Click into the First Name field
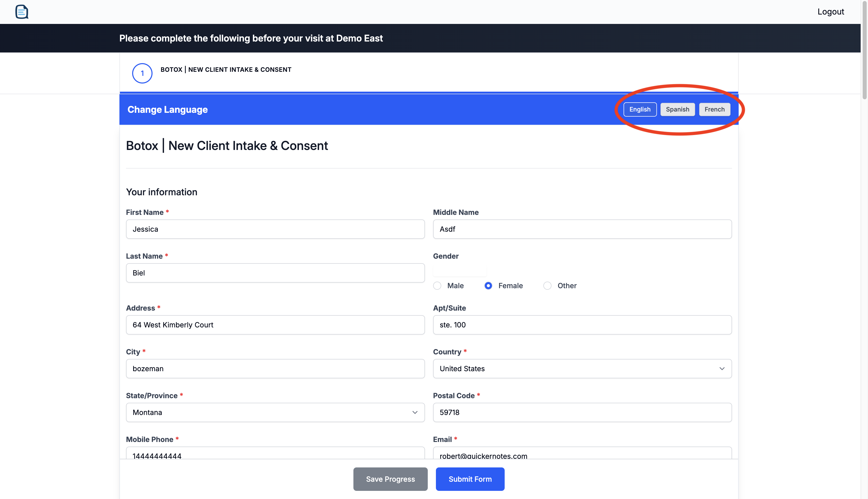868x499 pixels. click(x=275, y=229)
